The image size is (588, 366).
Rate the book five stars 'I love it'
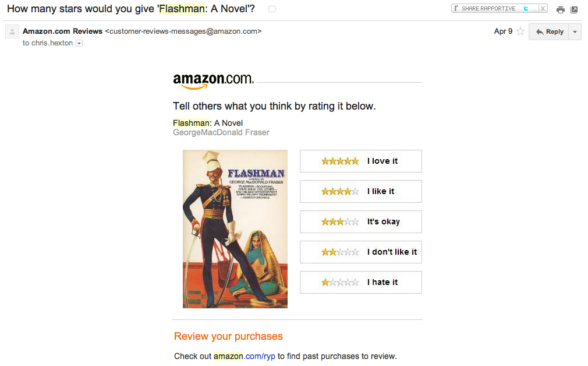(x=360, y=161)
